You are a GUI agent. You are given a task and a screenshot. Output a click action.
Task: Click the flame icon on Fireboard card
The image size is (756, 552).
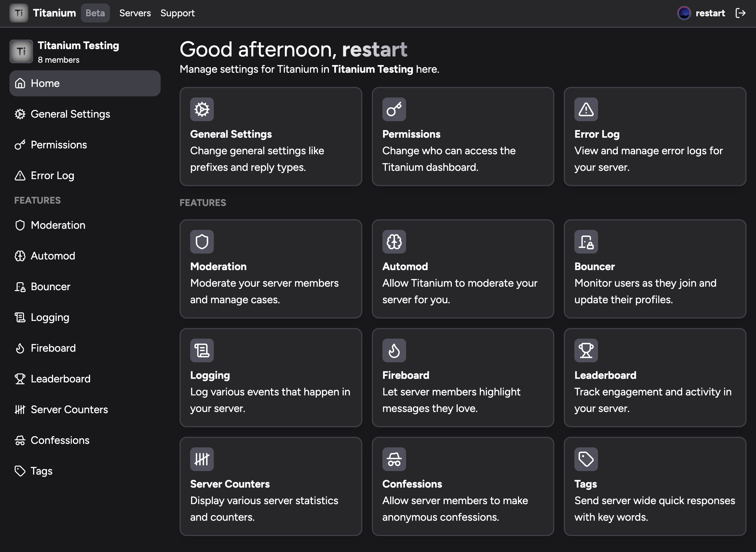point(394,350)
